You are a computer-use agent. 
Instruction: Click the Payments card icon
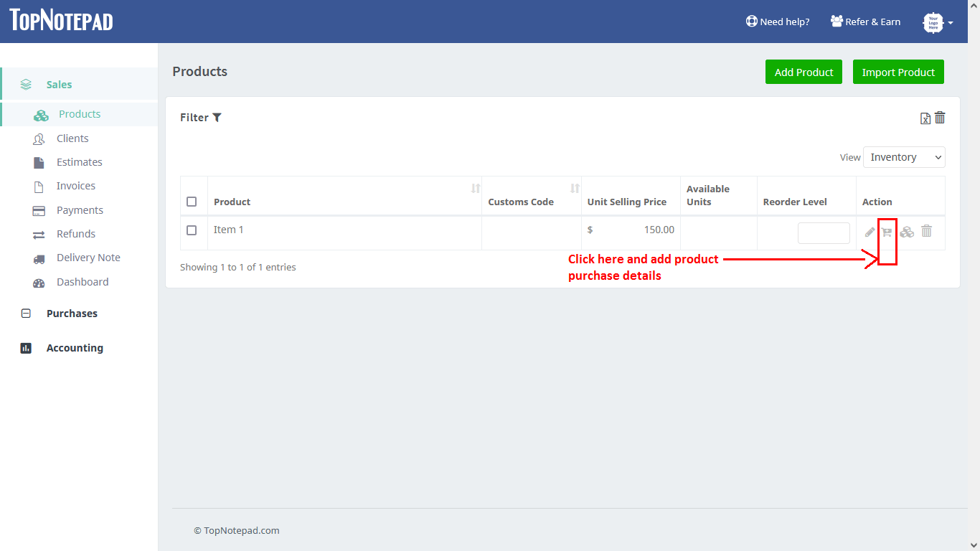(39, 211)
